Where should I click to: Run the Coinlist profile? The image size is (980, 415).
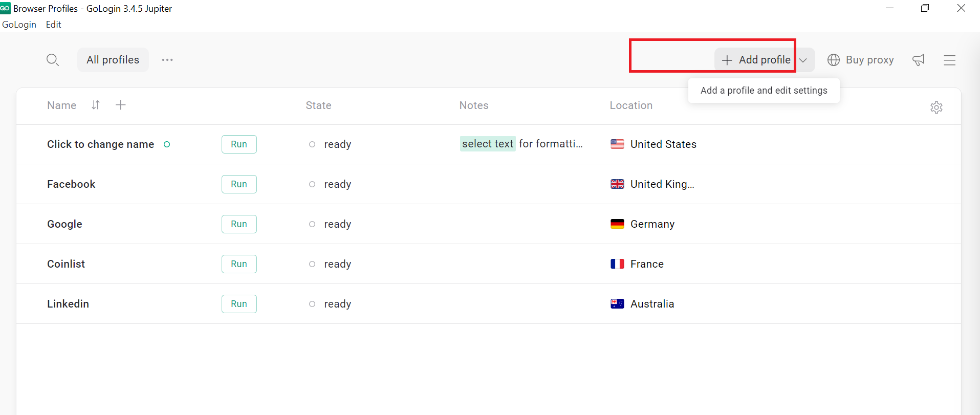pos(239,264)
